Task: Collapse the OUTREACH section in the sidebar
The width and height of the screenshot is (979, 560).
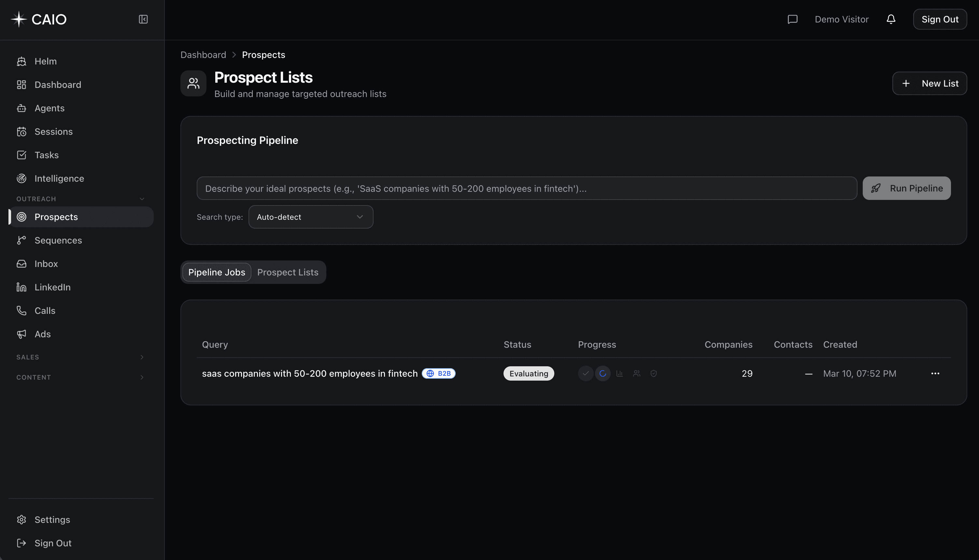Action: [142, 199]
